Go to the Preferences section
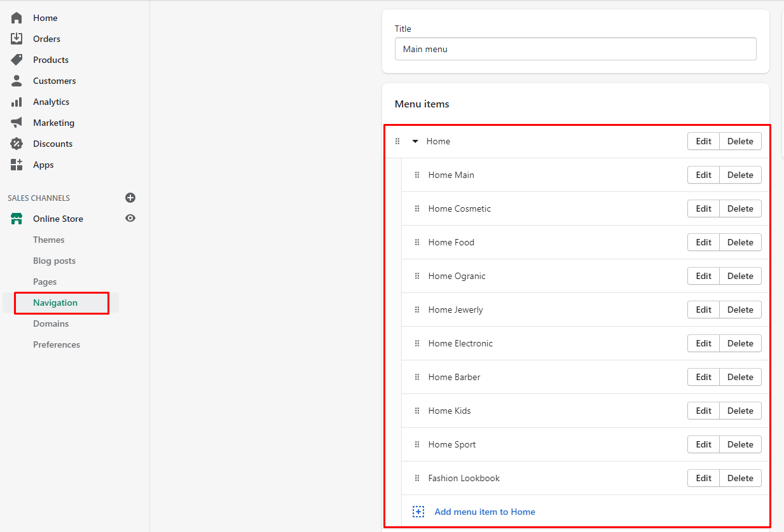The width and height of the screenshot is (784, 532). click(57, 344)
